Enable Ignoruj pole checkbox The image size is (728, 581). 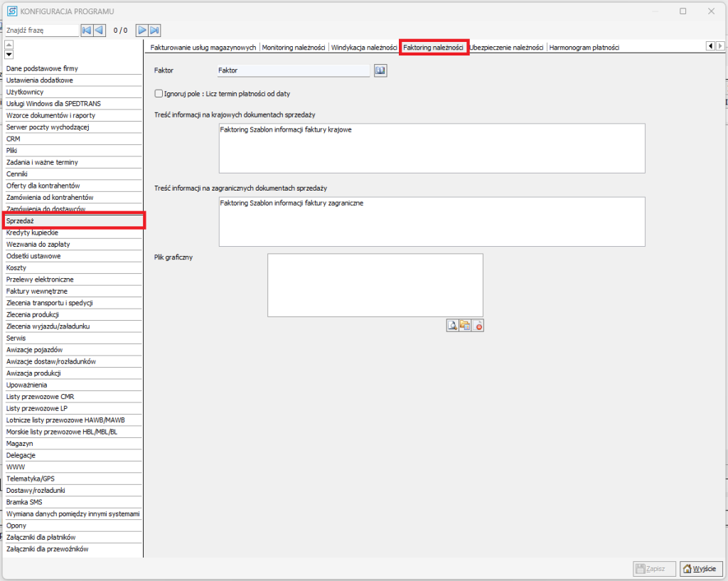click(159, 93)
